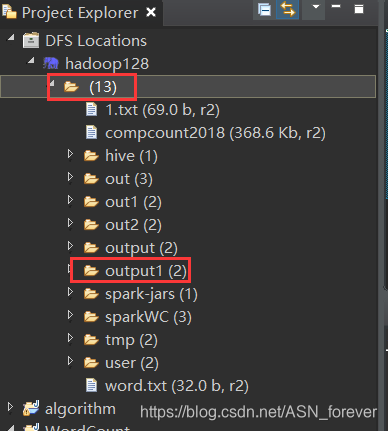Click the Collapse All toolbar icon
This screenshot has height=431, width=388.
(x=264, y=9)
